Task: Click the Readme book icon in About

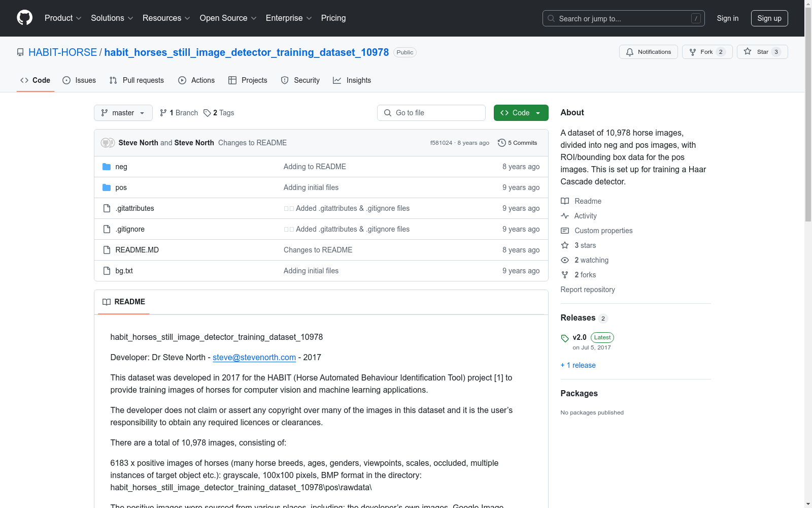Action: click(565, 201)
